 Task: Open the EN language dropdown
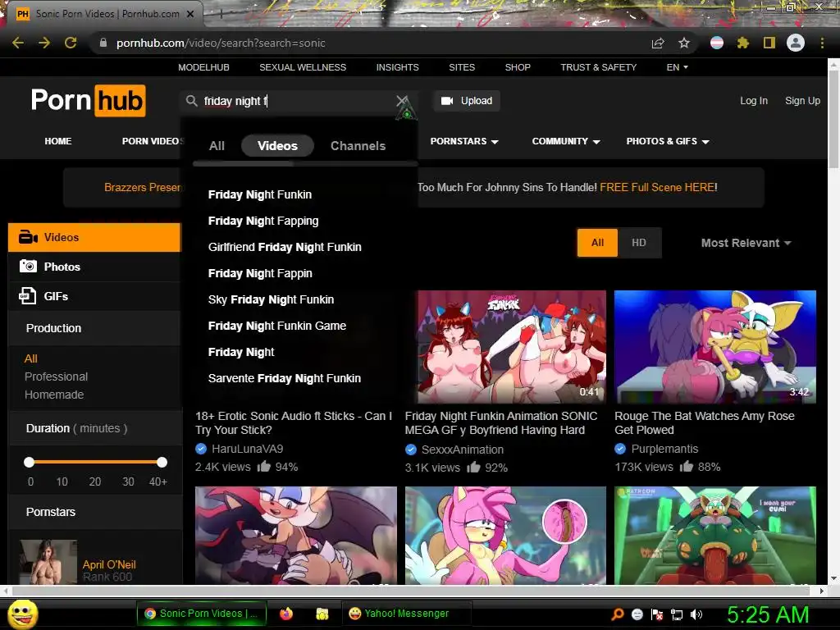coord(677,67)
